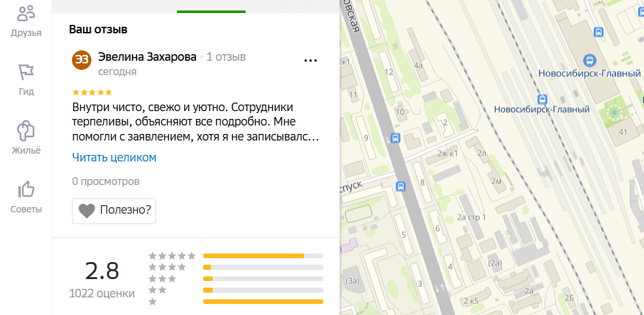Click the Новосибирск-Главный train station icon (lower)

(x=543, y=99)
